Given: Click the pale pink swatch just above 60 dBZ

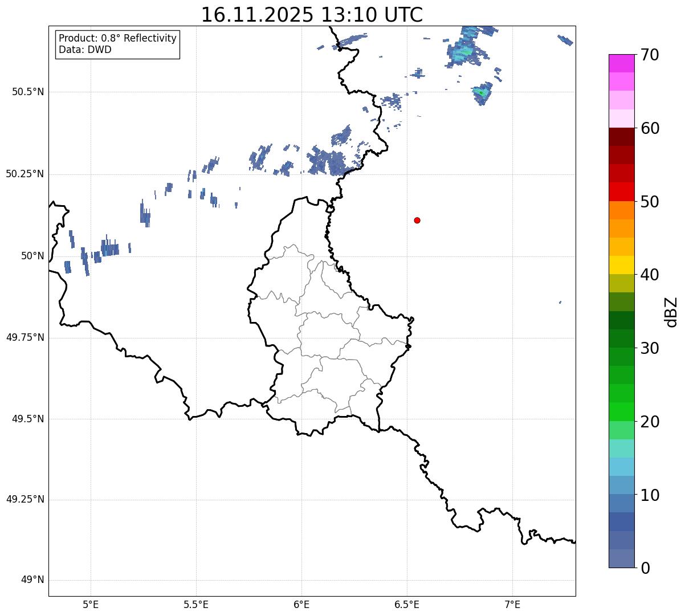Looking at the screenshot, I should click(x=622, y=119).
